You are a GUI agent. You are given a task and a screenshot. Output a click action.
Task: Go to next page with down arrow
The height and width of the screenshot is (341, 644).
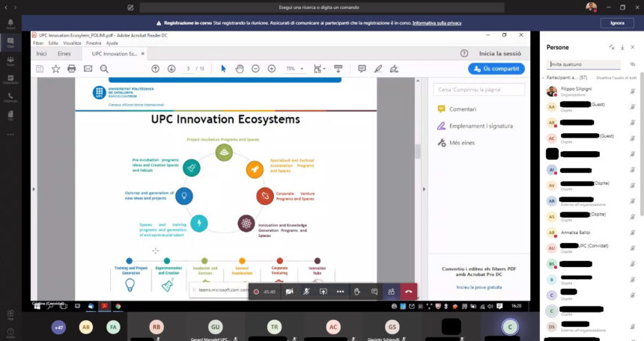pyautogui.click(x=171, y=69)
